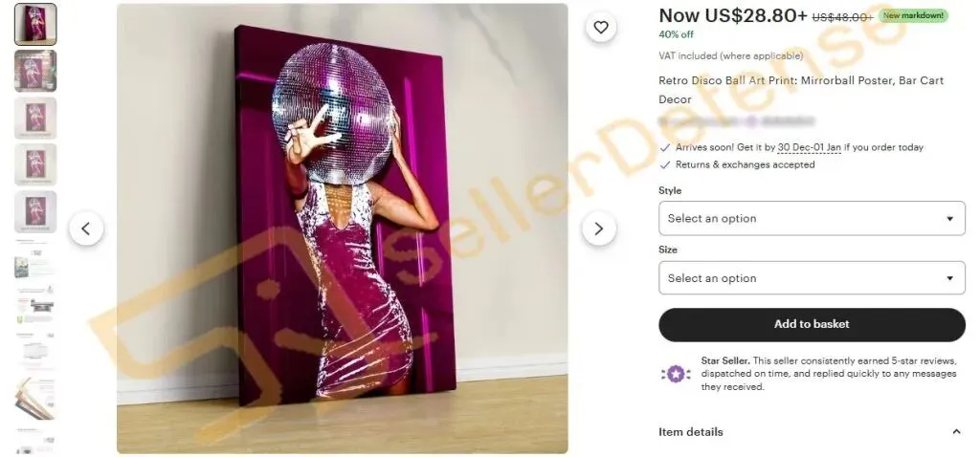Select the third product thumbnail
This screenshot has width=980, height=457.
35,118
